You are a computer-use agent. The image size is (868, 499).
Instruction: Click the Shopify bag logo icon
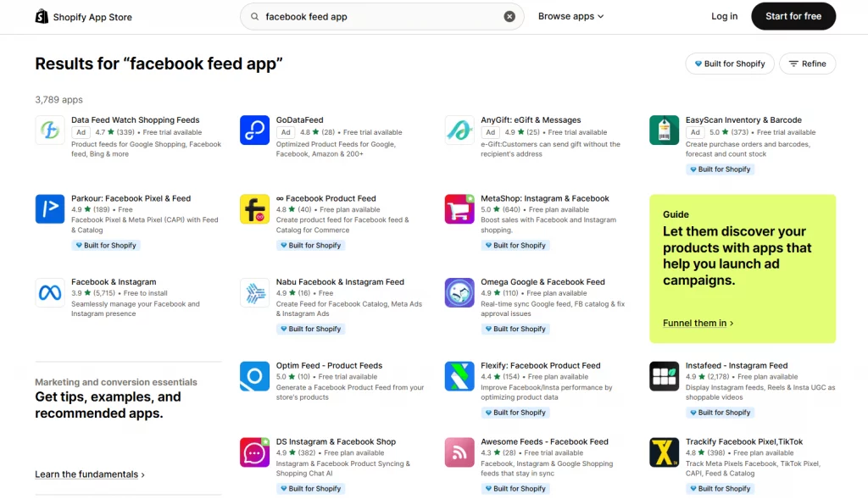[42, 17]
